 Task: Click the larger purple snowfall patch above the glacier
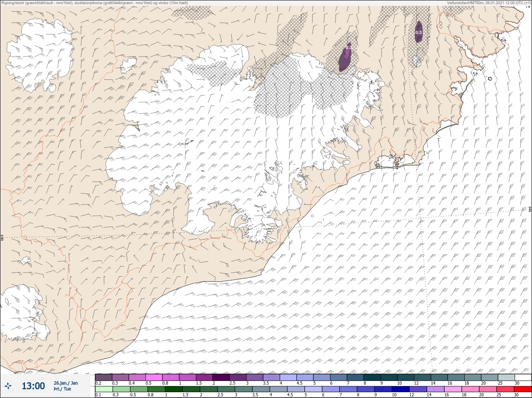345,57
